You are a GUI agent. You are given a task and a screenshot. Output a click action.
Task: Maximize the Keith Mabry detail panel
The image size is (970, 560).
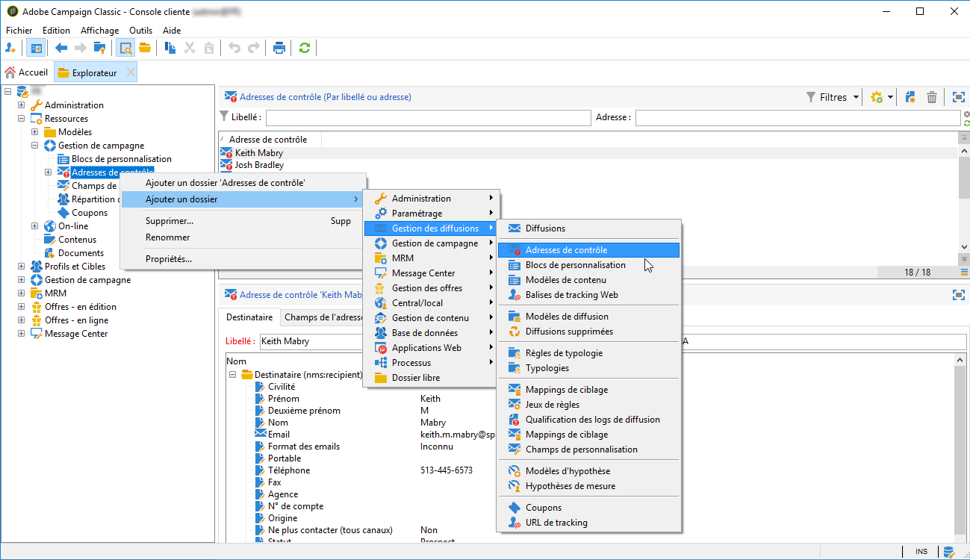click(x=959, y=295)
